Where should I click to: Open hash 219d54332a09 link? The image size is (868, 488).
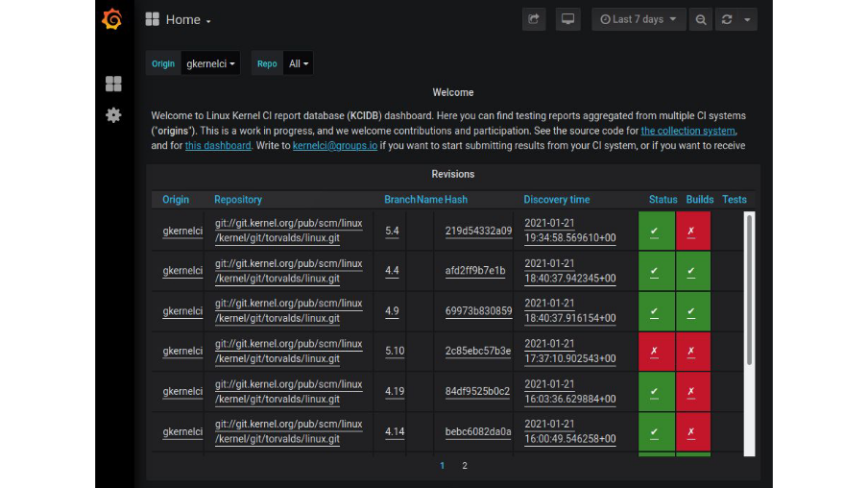(x=478, y=231)
